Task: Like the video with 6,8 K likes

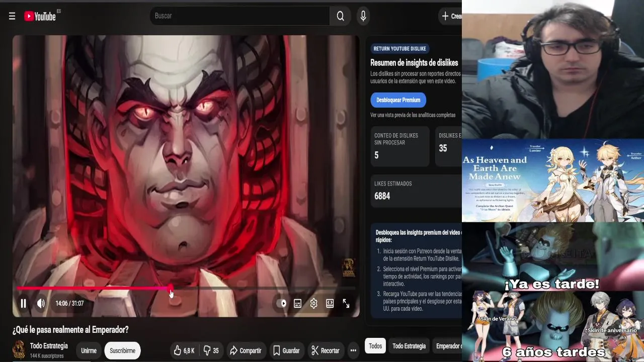Action: tap(184, 350)
